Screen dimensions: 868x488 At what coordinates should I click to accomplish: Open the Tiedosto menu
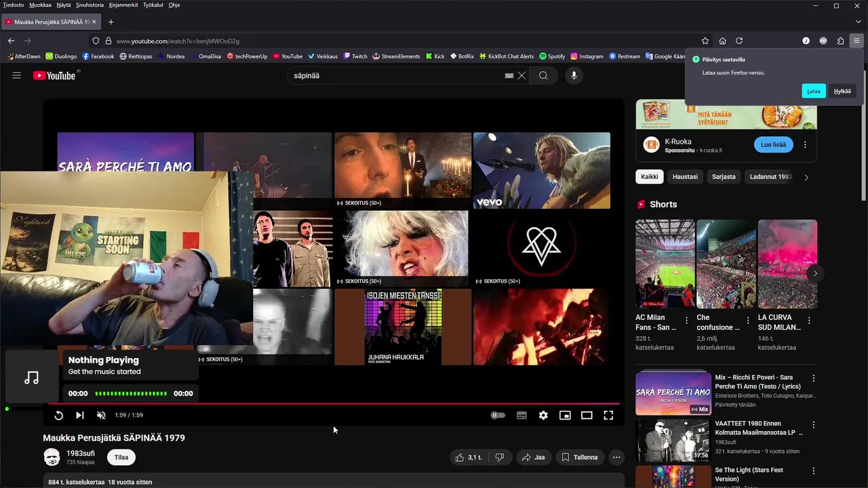(x=14, y=5)
